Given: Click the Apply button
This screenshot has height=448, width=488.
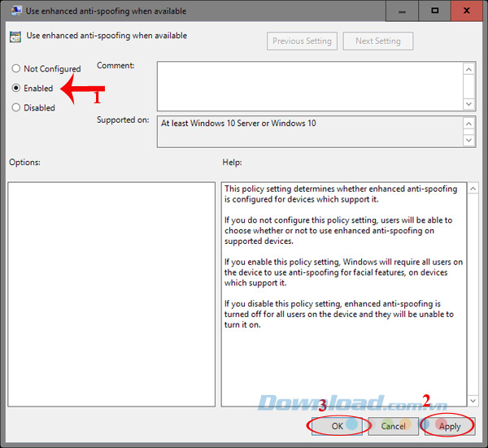Looking at the screenshot, I should [450, 426].
